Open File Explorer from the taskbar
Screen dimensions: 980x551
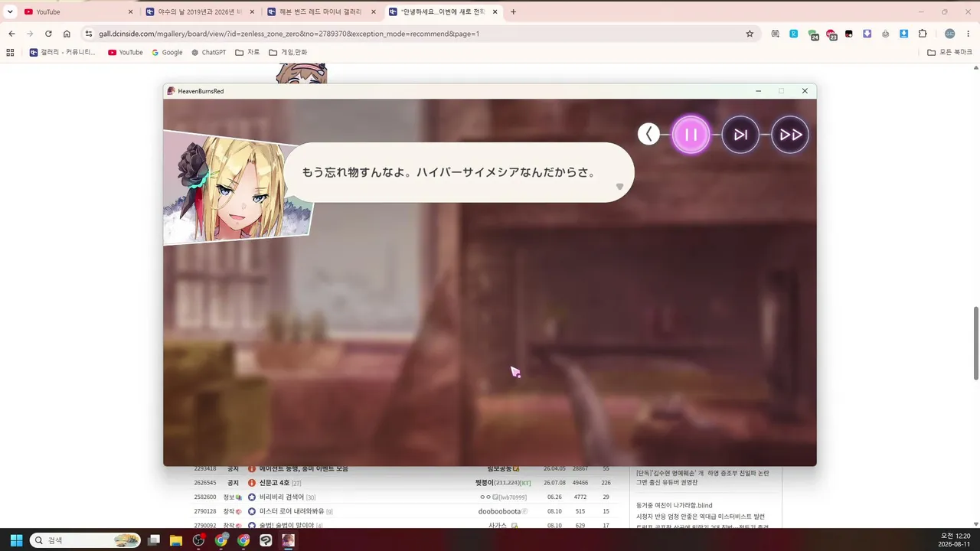(176, 540)
